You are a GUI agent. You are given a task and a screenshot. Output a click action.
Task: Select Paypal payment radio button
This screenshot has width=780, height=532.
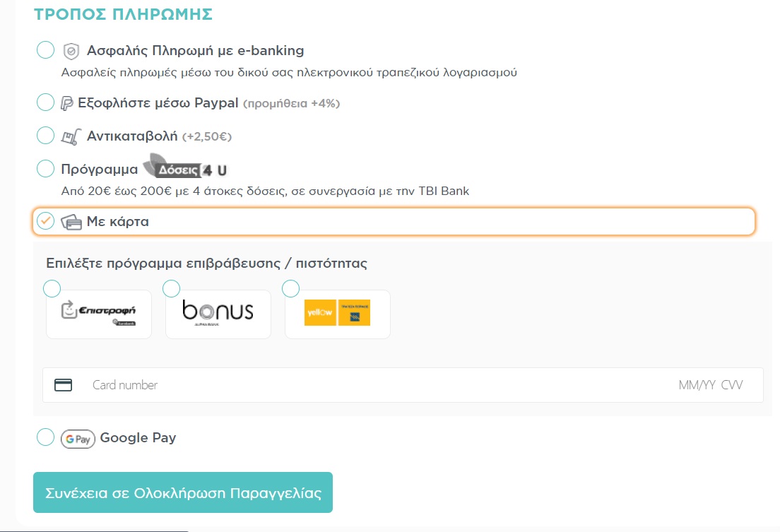(x=45, y=102)
